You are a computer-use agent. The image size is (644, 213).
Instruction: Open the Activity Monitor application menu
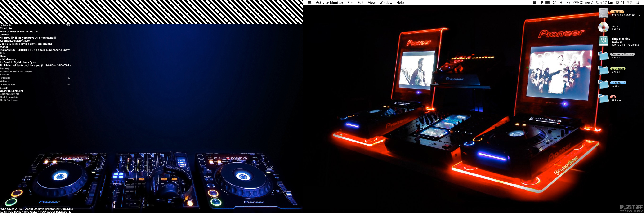[329, 3]
